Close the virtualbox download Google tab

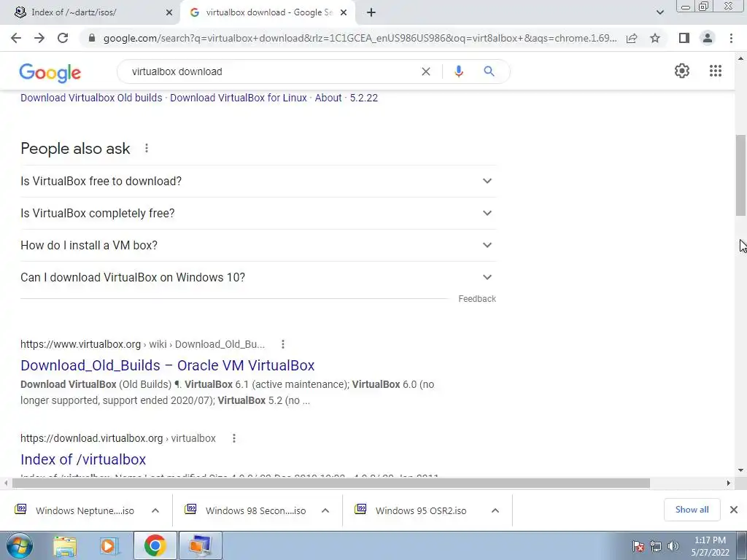(344, 13)
